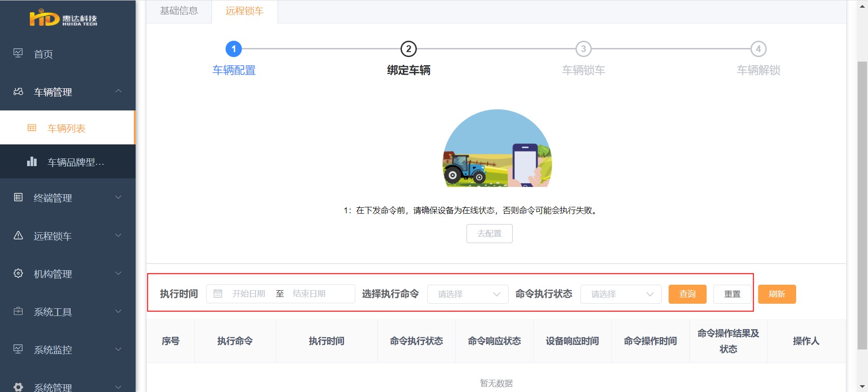
Task: Click the bar chart icon for 车辆品牌型
Action: tap(32, 161)
